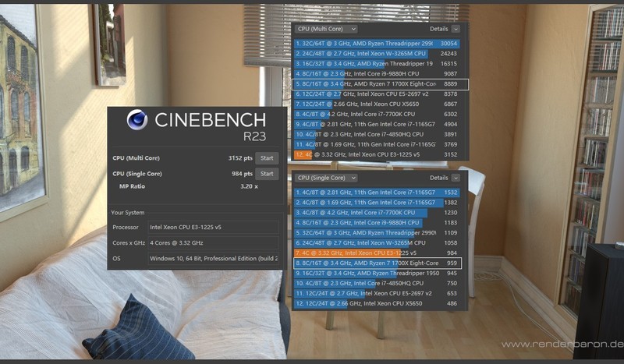Image resolution: width=624 pixels, height=364 pixels.
Task: Click the Cinebench sphere logo icon
Action: point(137,120)
